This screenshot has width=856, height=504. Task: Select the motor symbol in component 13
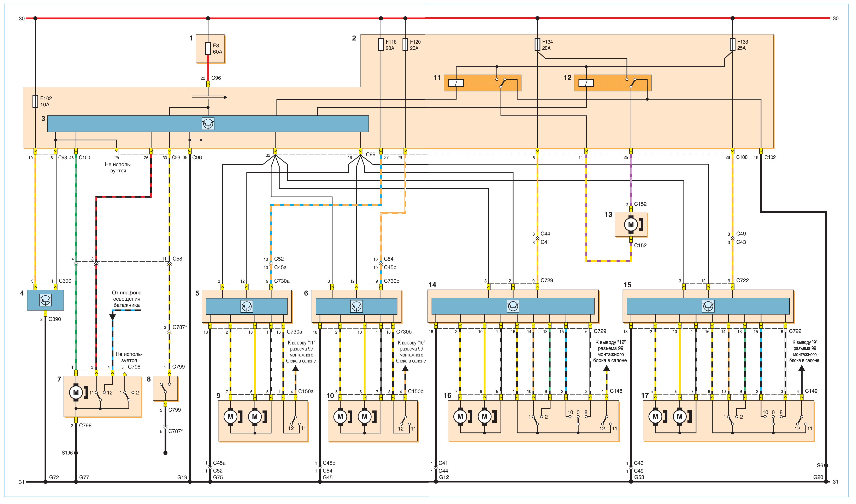631,224
